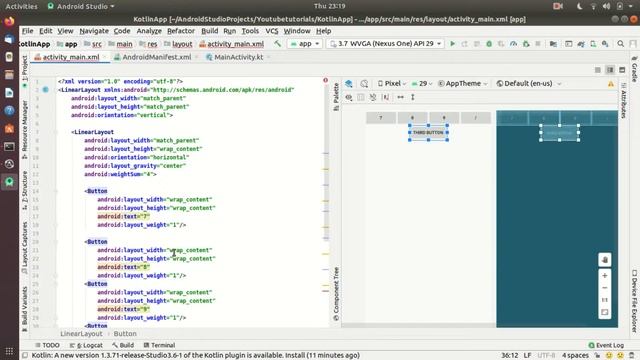Sync project with Gradle files icon
Screen dimensions: 640x360
[581, 43]
